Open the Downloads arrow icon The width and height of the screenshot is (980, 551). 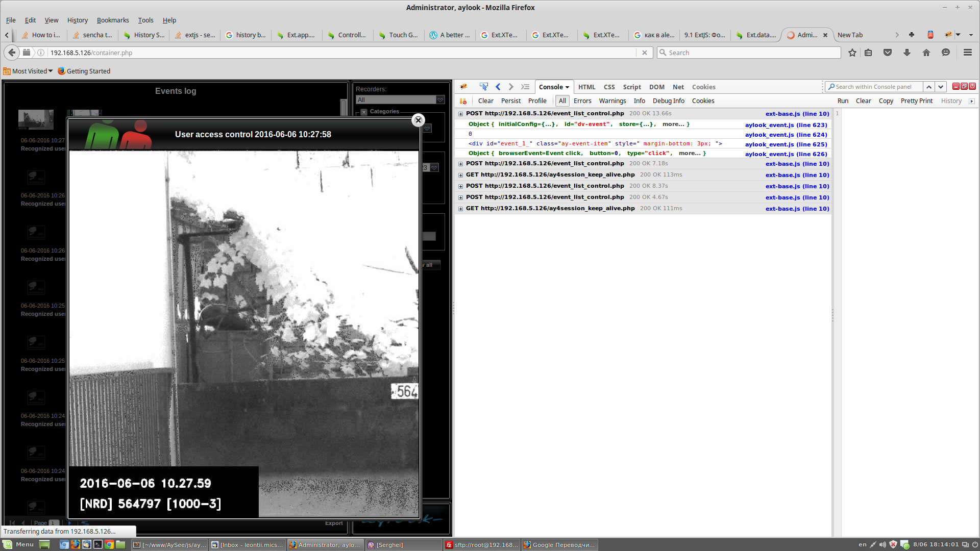pyautogui.click(x=907, y=53)
